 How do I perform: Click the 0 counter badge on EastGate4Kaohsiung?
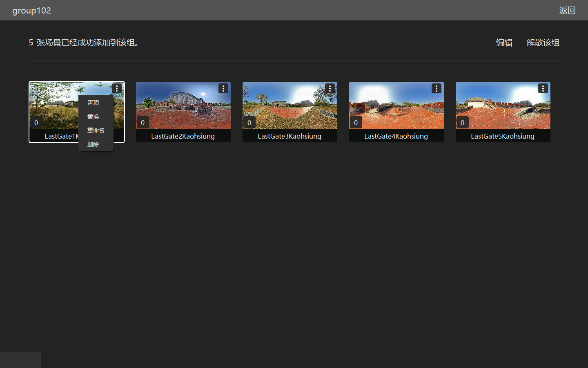pos(356,123)
